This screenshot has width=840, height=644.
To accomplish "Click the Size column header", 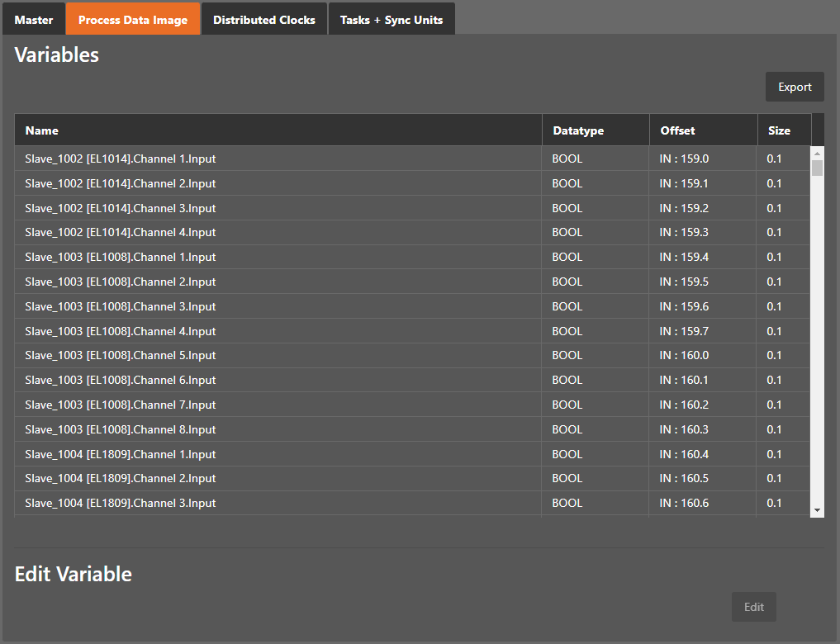I will [x=779, y=130].
